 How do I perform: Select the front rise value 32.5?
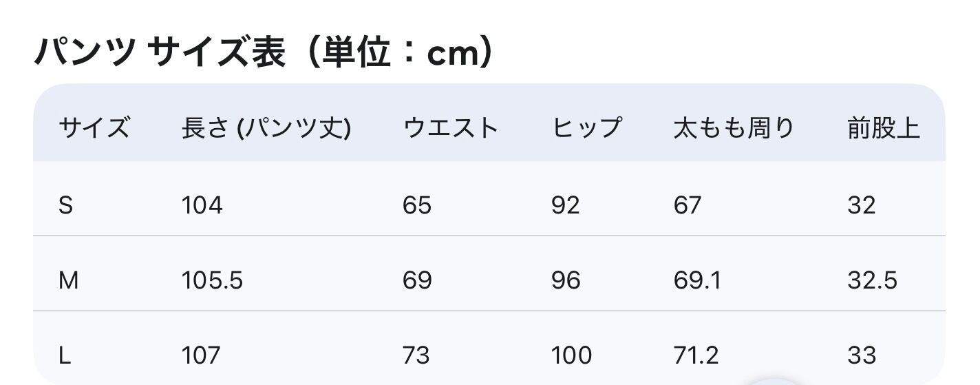coord(872,280)
